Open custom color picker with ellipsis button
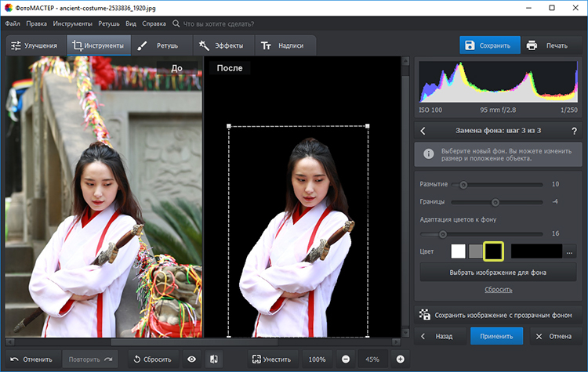The image size is (588, 372). click(569, 251)
